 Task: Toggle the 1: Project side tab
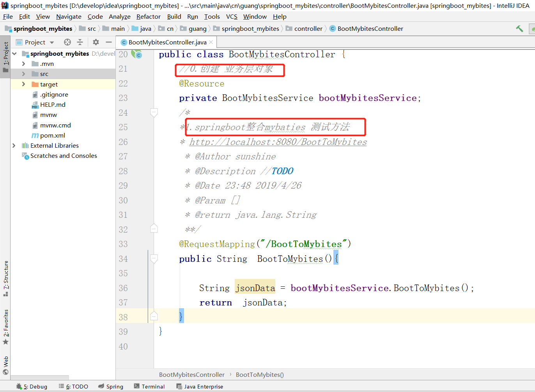click(x=5, y=57)
